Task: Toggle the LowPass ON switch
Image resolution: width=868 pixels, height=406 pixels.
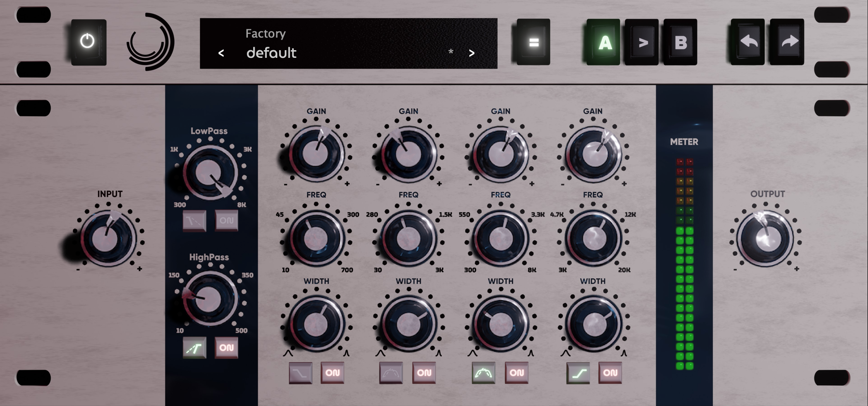Action: point(227,221)
